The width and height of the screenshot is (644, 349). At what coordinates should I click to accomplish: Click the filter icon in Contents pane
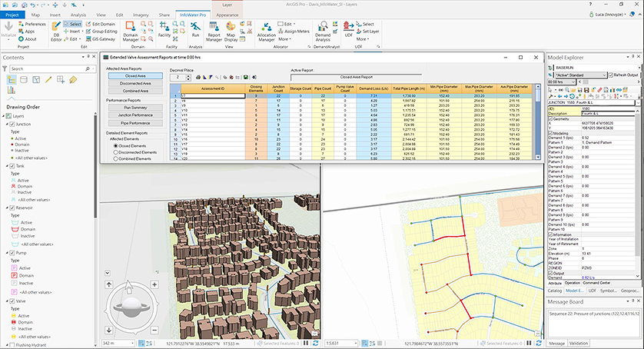[x=5, y=68]
